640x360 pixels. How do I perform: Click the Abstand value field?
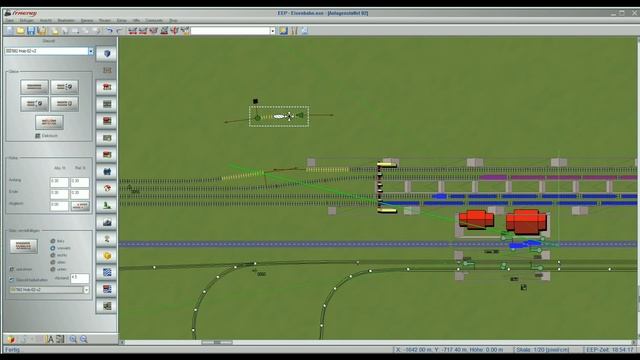(80, 278)
